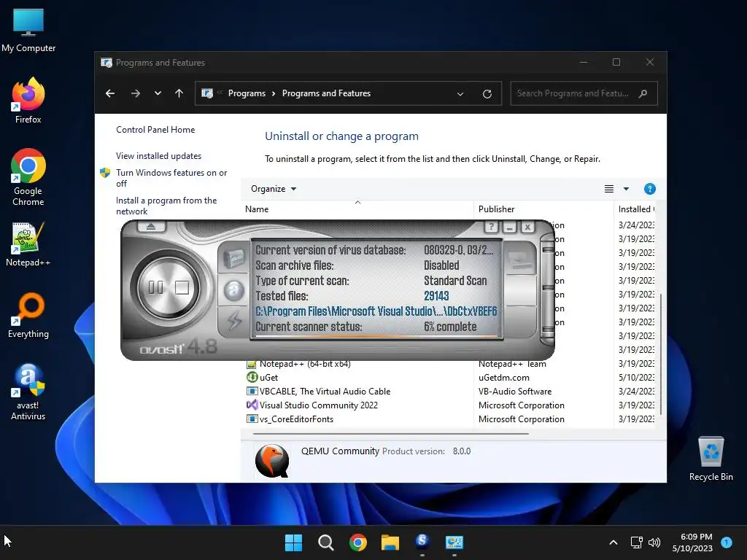Click the 5/10/2023 installed date cell

point(636,378)
